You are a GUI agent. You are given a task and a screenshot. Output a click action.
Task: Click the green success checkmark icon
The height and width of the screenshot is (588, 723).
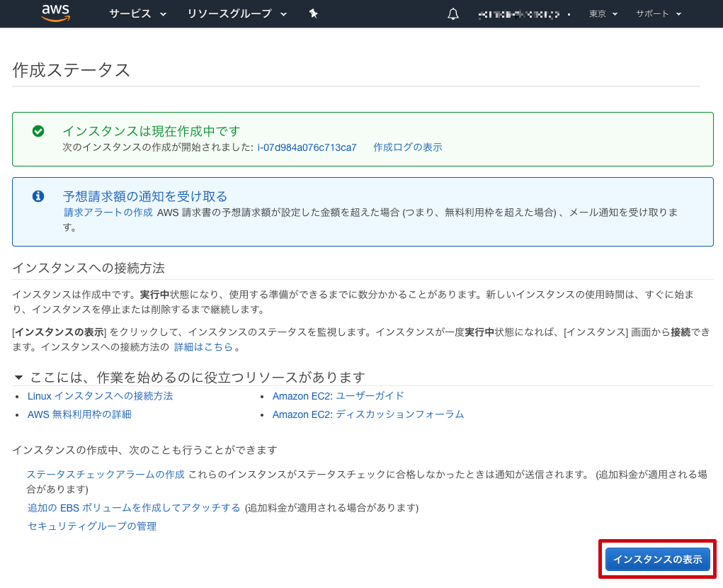tap(38, 131)
